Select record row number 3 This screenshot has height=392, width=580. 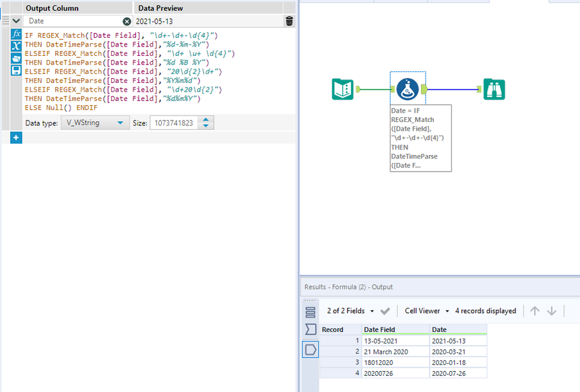point(340,362)
